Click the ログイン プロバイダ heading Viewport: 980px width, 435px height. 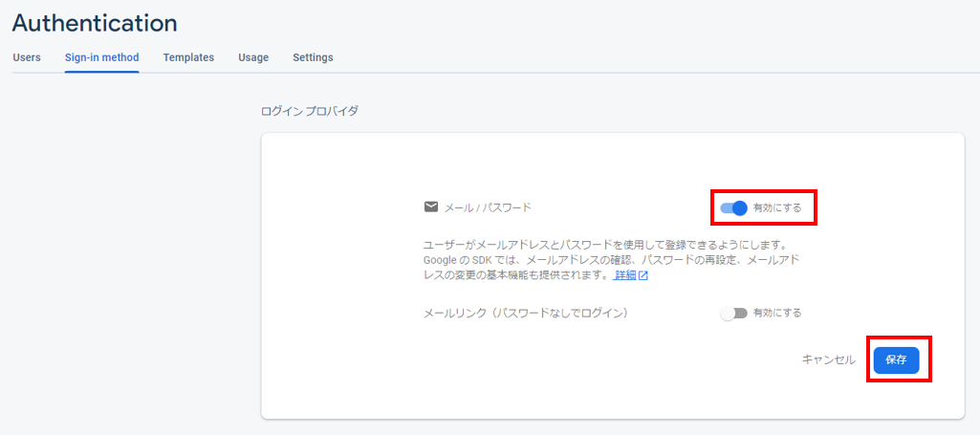pos(310,112)
